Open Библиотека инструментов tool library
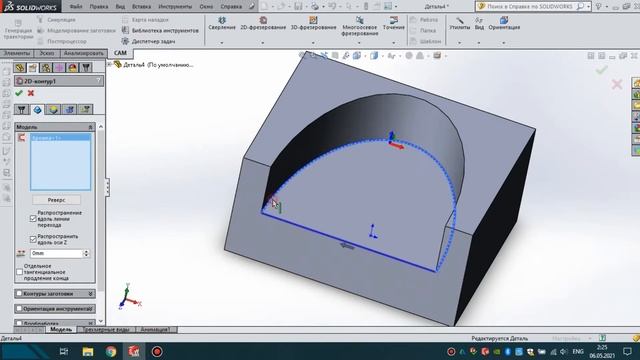Image resolution: width=640 pixels, height=360 pixels. pos(160,31)
